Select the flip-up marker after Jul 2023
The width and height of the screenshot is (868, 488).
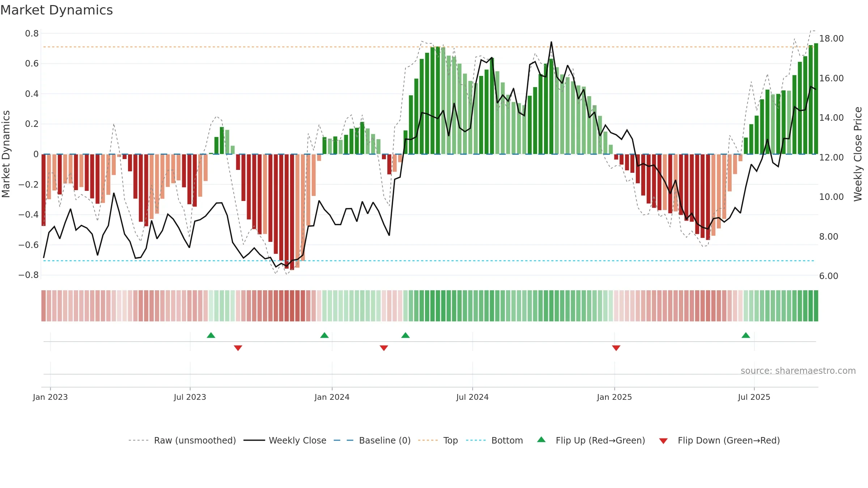211,335
